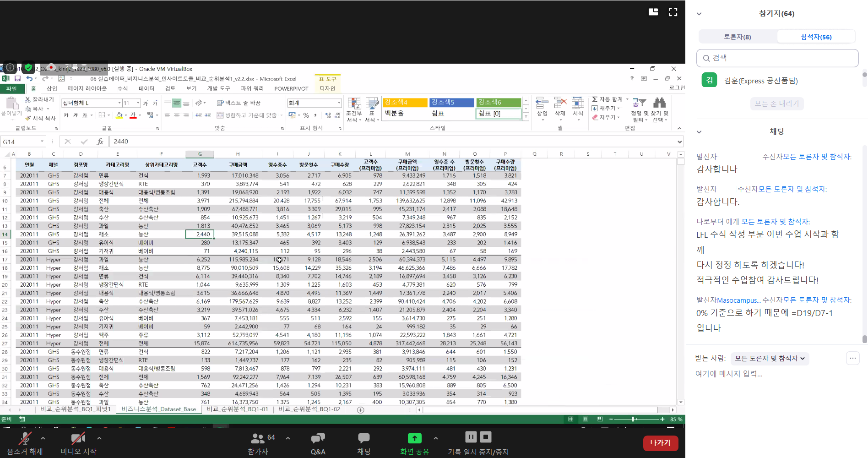Start video with the camera button

point(78,439)
